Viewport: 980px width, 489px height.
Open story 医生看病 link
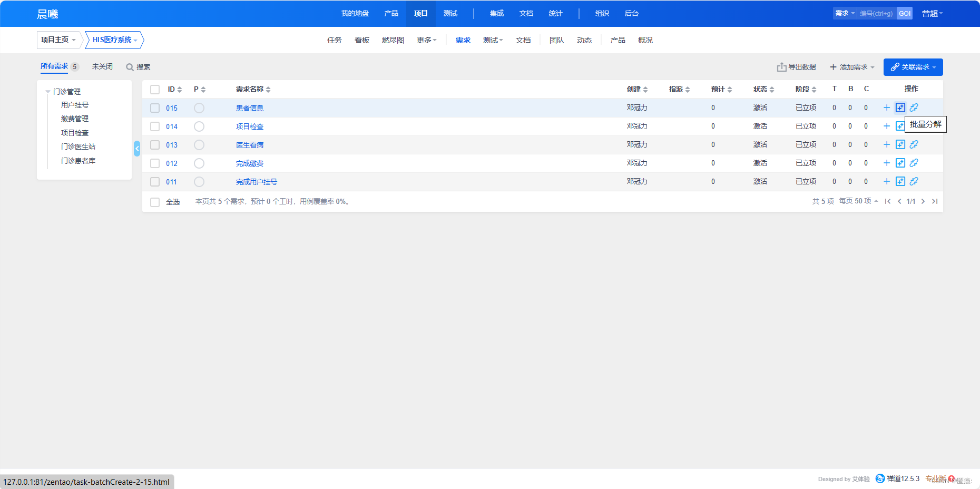[250, 145]
